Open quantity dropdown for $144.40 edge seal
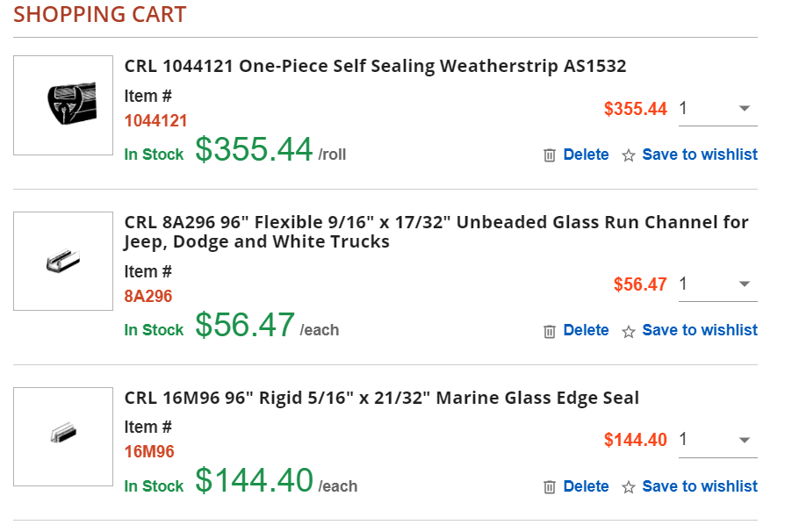This screenshot has height=532, width=792. click(x=717, y=440)
